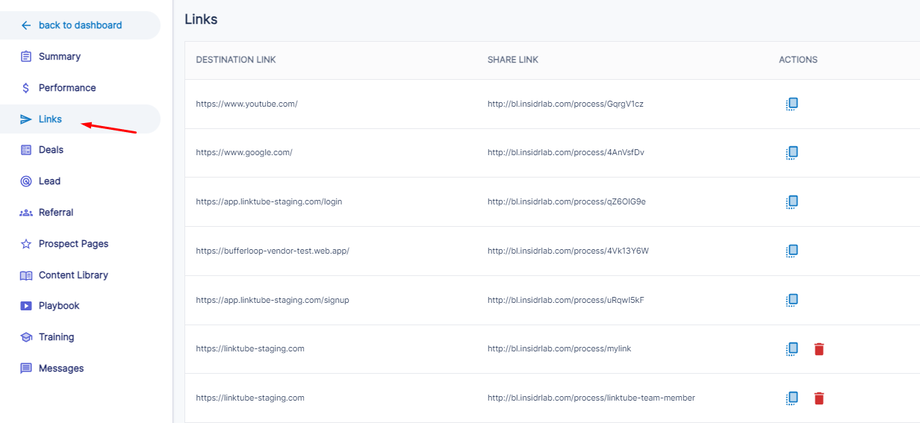Delete the linktube-team-member link
920x423 pixels.
[x=819, y=398]
